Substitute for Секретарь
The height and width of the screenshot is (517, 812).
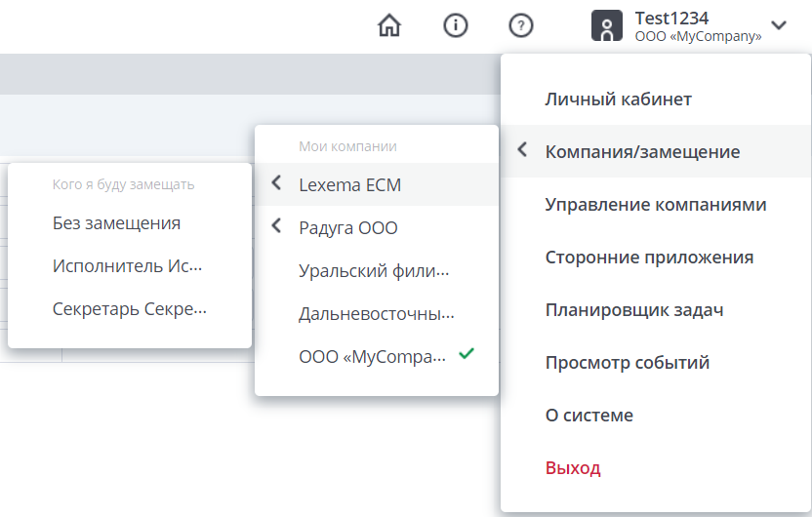130,309
